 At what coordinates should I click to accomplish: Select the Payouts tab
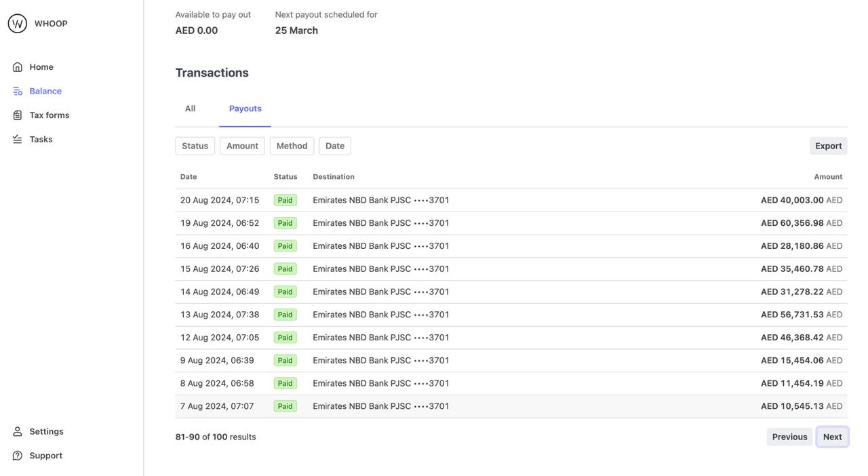coord(245,108)
